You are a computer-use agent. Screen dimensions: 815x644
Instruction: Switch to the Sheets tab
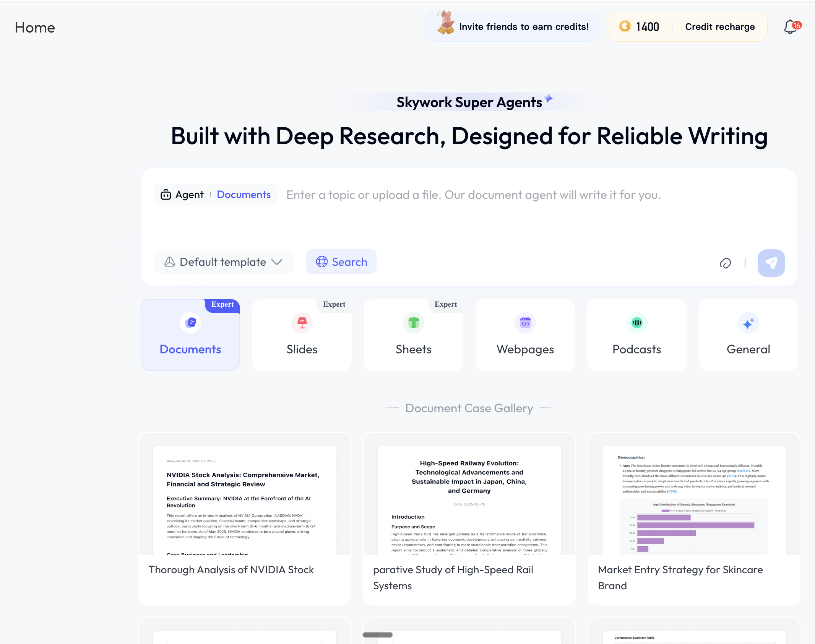(414, 335)
